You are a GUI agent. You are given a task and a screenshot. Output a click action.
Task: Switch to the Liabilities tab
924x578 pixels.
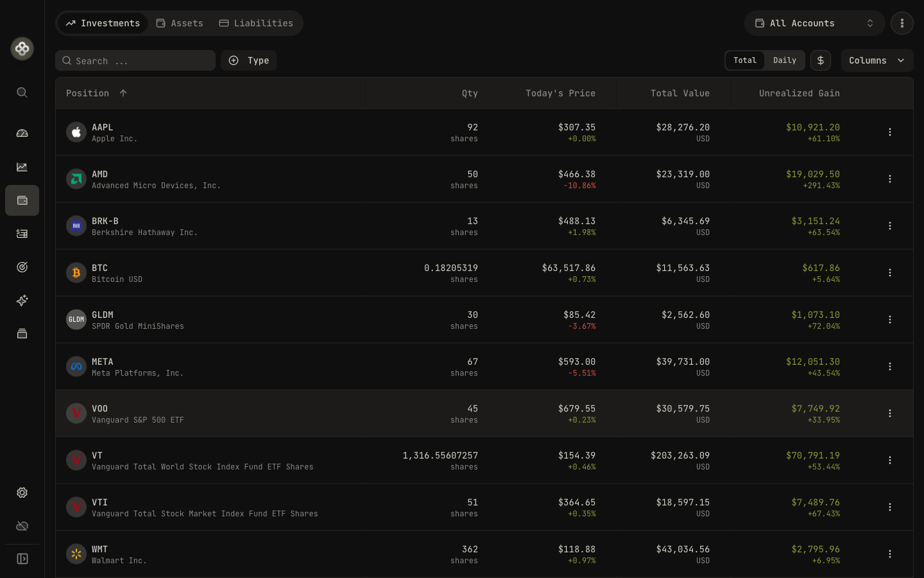(256, 23)
